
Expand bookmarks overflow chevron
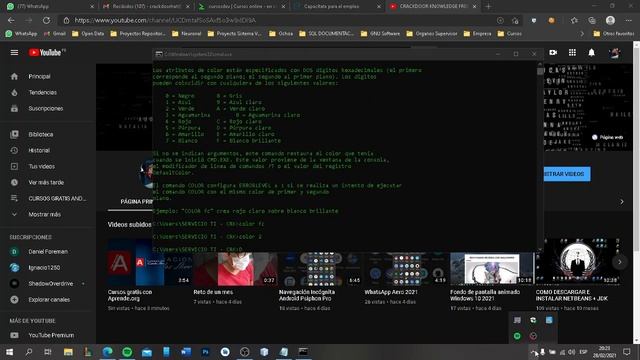(582, 33)
